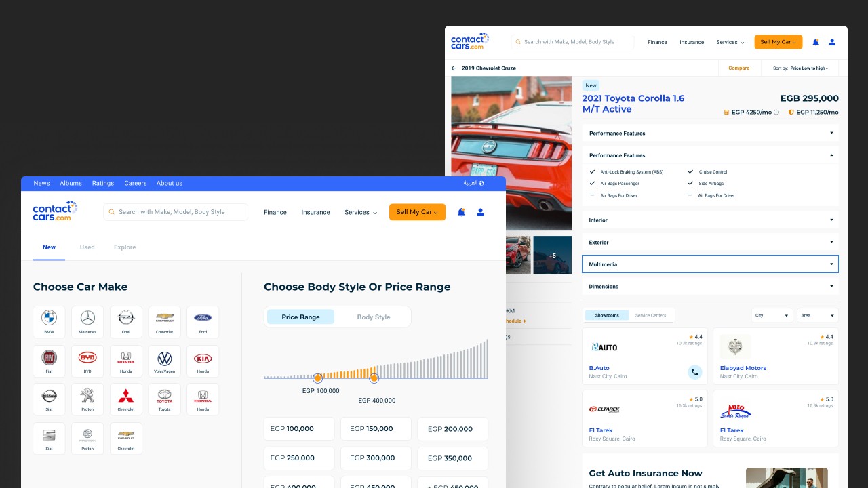
Task: Click Sell My Car in Corolla details window
Action: point(778,42)
